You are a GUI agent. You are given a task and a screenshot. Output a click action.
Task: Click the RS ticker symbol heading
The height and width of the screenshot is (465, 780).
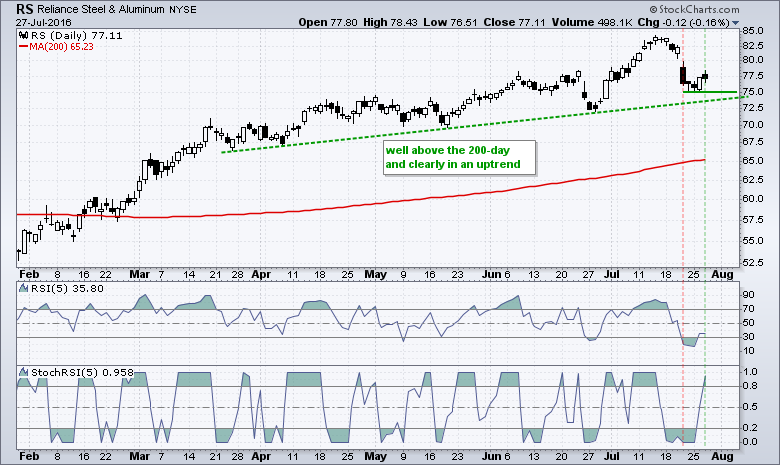25,9
